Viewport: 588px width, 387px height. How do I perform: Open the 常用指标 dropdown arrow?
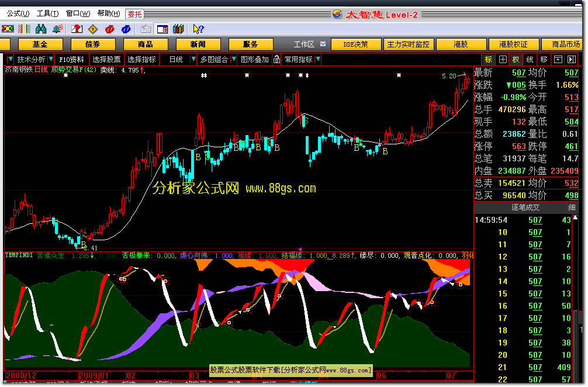318,59
